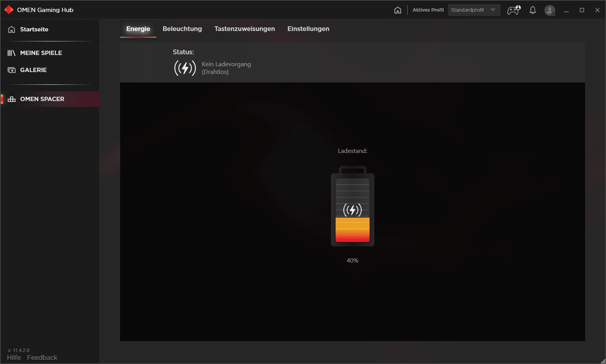Click the wireless charging status icon

click(185, 68)
